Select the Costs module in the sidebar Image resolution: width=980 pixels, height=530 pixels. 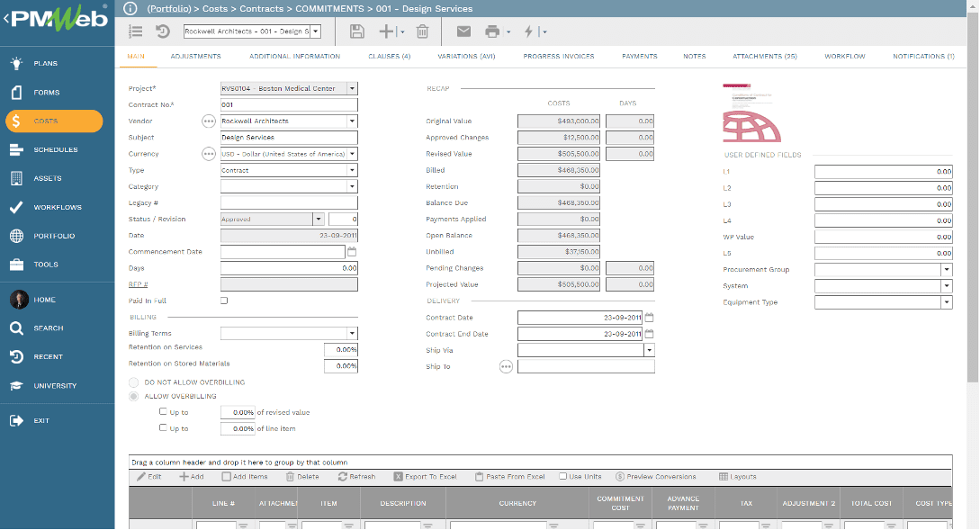(x=54, y=121)
